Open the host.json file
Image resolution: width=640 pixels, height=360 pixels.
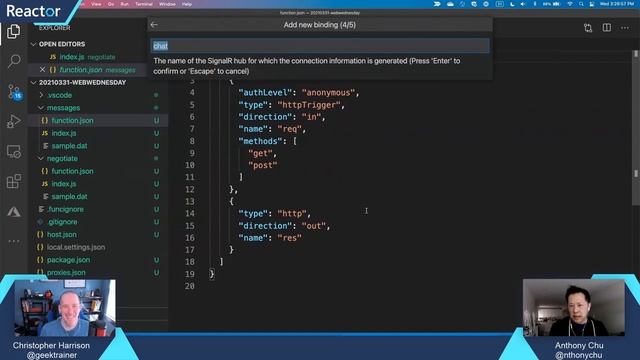(x=62, y=234)
